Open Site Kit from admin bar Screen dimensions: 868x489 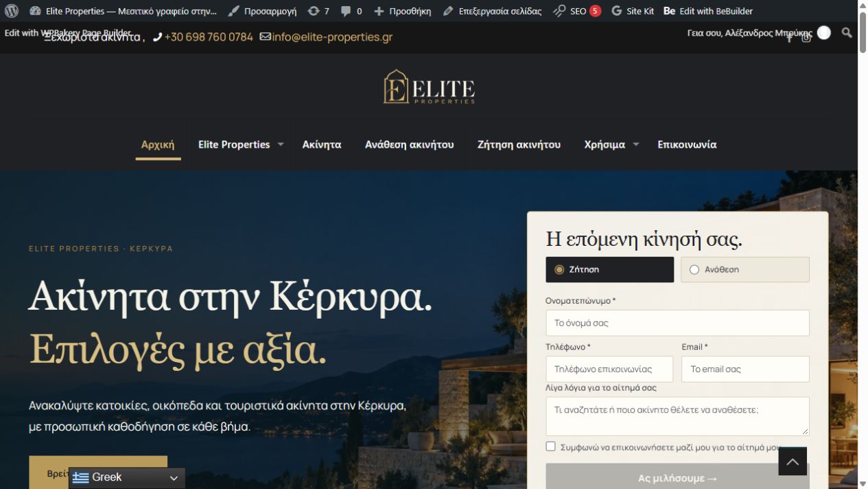633,11
